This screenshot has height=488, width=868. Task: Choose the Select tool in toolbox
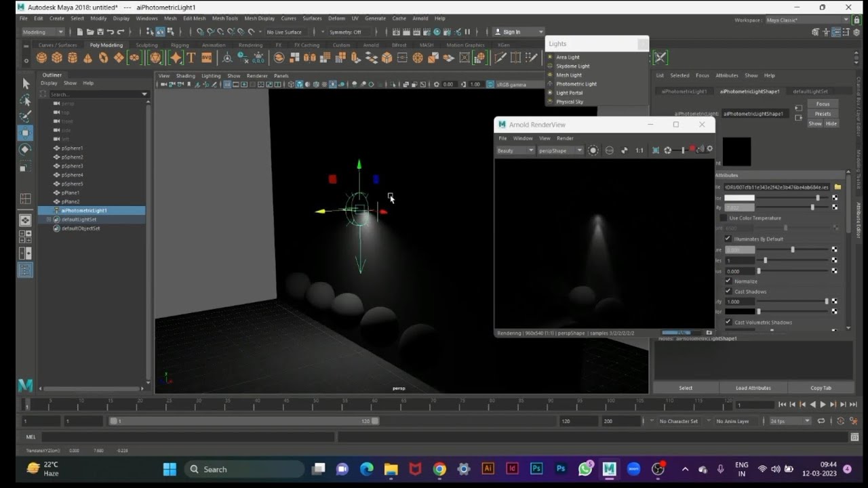tap(25, 83)
